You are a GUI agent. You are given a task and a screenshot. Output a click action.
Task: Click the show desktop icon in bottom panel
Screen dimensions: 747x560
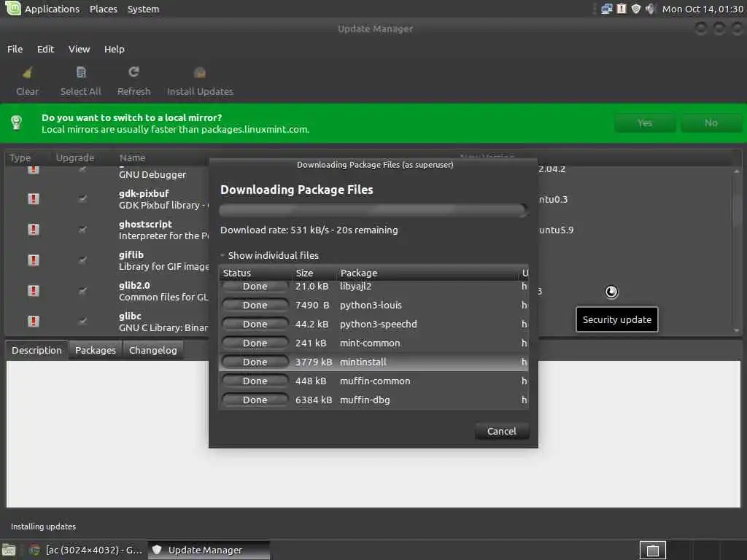coord(9,550)
